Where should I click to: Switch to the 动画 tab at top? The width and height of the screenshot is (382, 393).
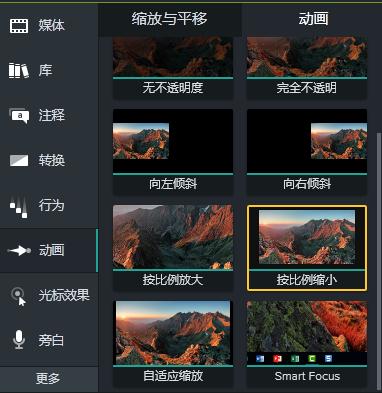(313, 19)
